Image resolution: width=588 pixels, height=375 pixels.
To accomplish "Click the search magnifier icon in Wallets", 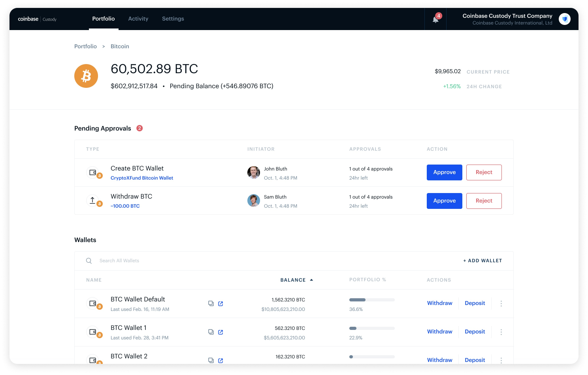I will tap(89, 261).
